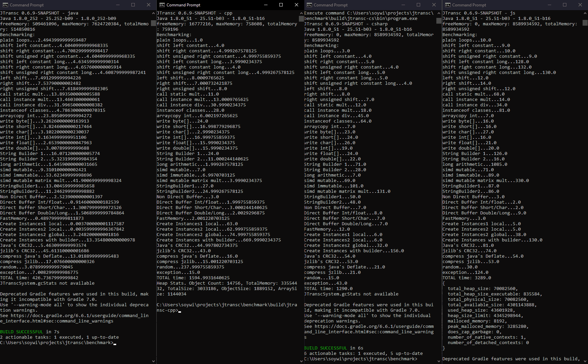Minimize the java benchmark Command Prompt window

point(118,5)
